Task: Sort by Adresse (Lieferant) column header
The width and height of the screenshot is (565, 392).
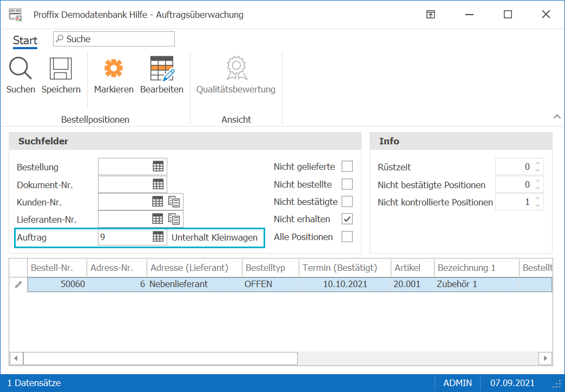Action: (195, 268)
